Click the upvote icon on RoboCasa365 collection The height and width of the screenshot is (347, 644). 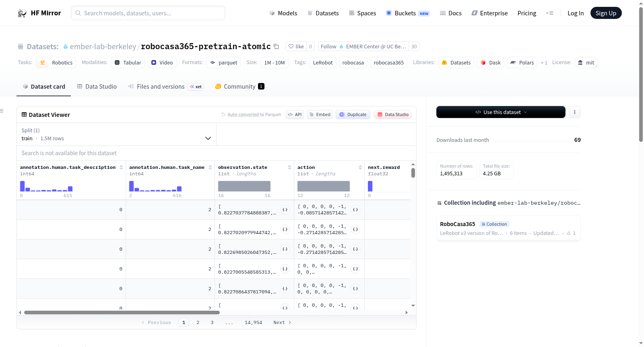(569, 233)
